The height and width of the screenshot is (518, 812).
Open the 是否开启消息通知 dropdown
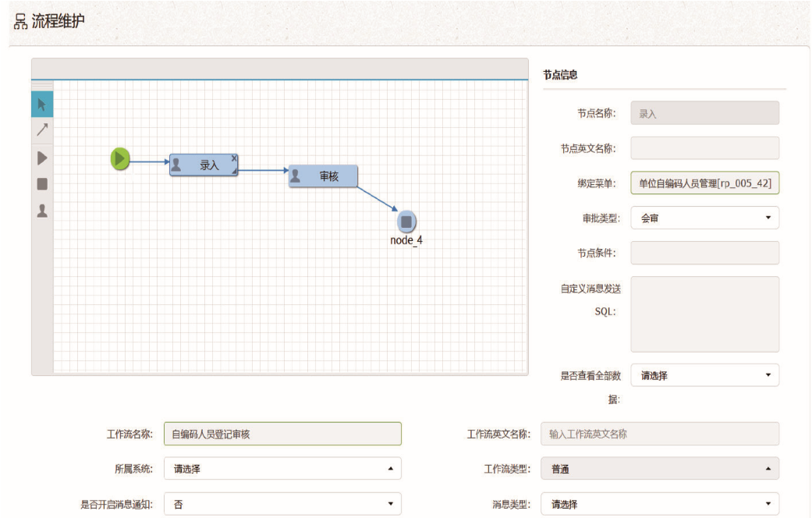pyautogui.click(x=282, y=504)
